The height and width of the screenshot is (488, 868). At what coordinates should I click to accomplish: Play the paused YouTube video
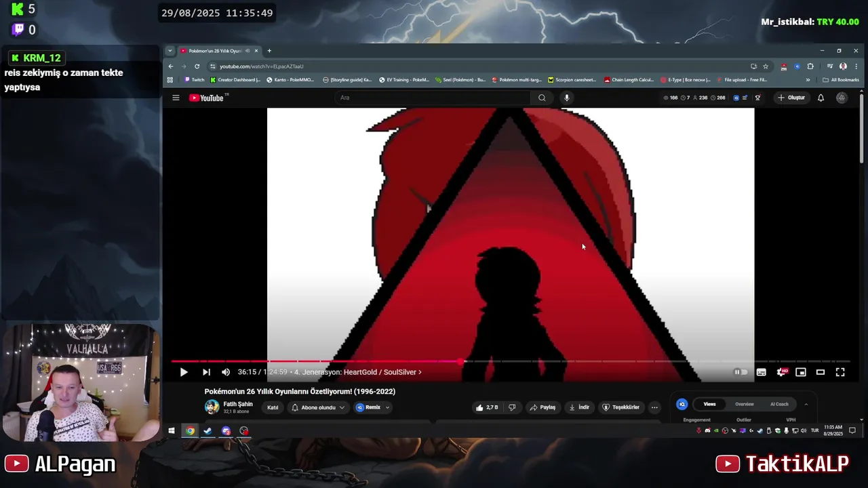[x=184, y=372]
